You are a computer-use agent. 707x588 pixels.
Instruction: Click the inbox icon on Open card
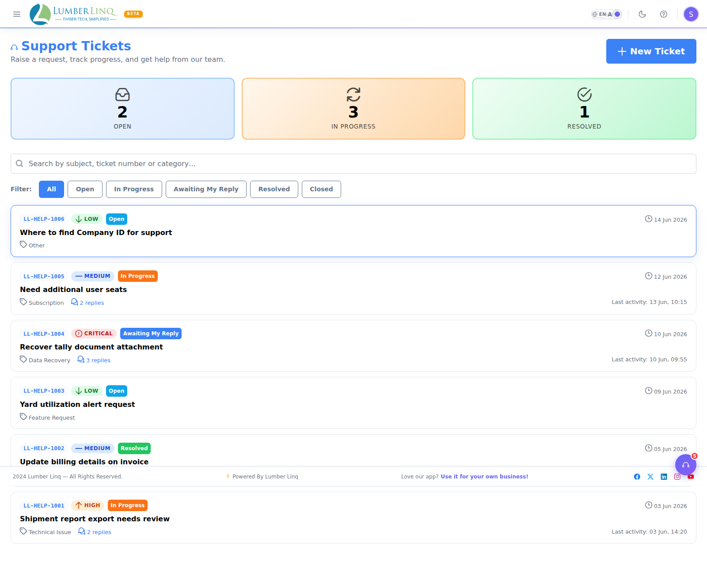122,95
